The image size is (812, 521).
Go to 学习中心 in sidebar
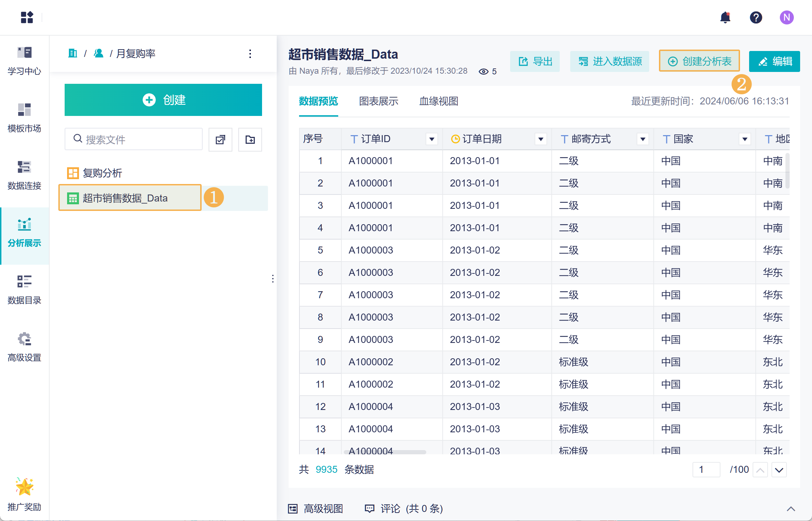click(24, 61)
